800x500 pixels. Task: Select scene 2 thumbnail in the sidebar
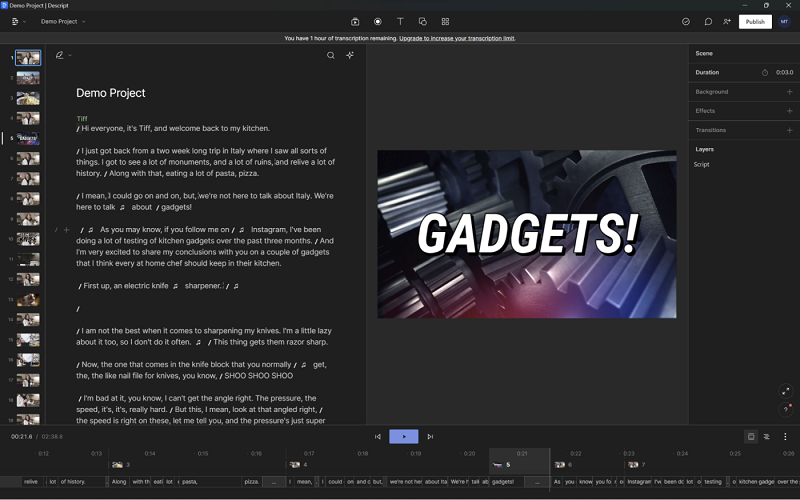point(28,78)
